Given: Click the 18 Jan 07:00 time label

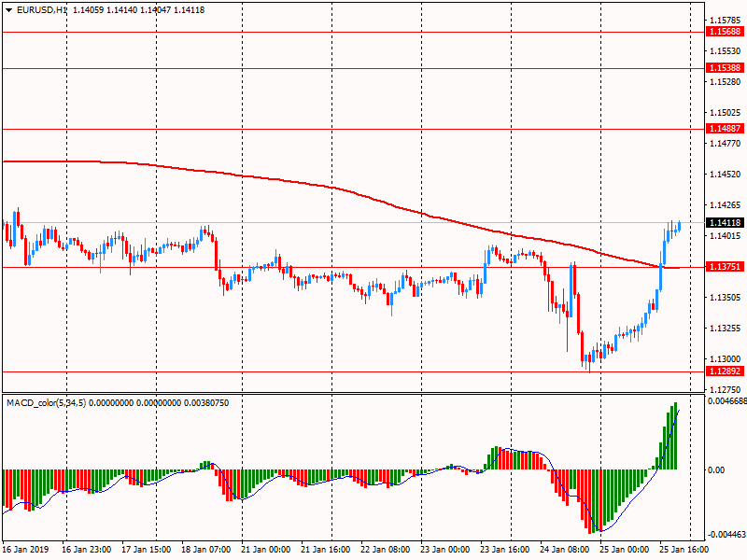Looking at the screenshot, I should point(205,550).
